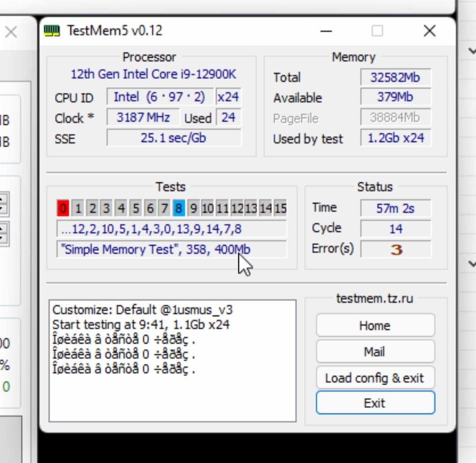Screen dimensions: 476x463
Task: Click log line Start testing at 9:41
Action: [x=141, y=325]
